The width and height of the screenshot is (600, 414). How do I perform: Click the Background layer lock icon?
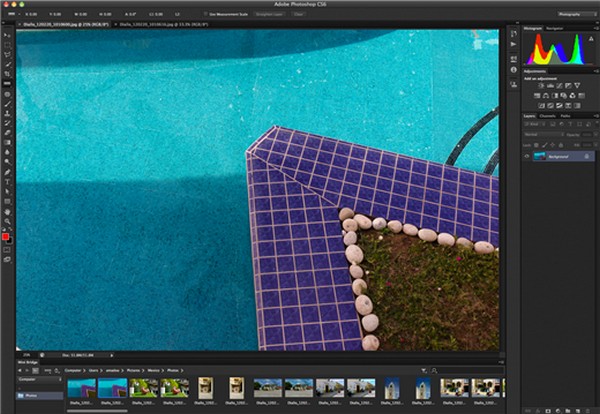[588, 157]
